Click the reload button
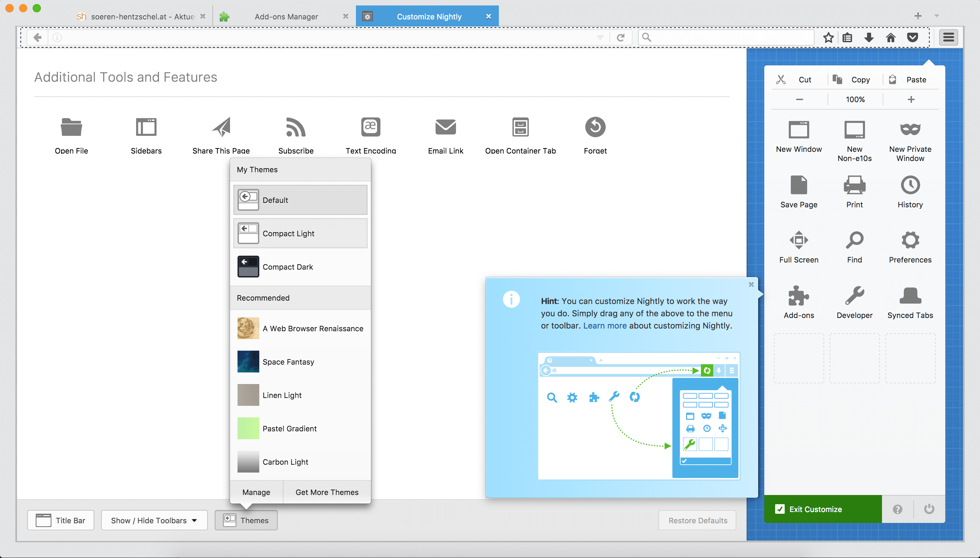 [x=621, y=37]
